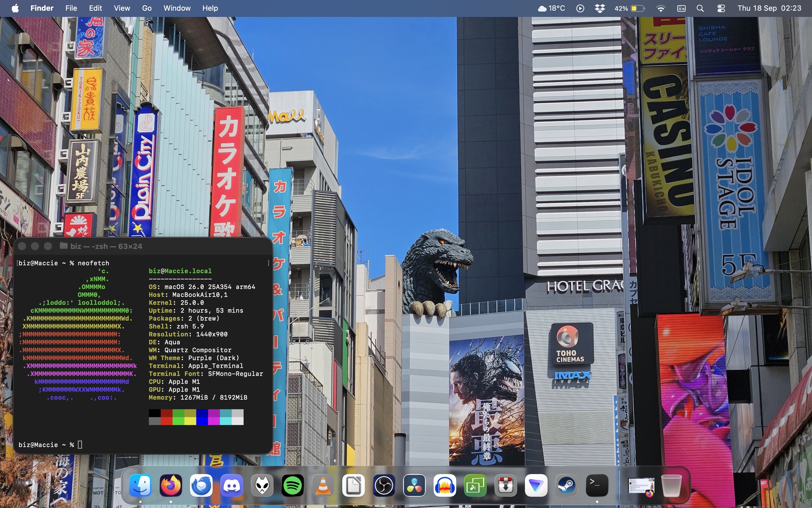Open the Finder application menu

pyautogui.click(x=42, y=8)
